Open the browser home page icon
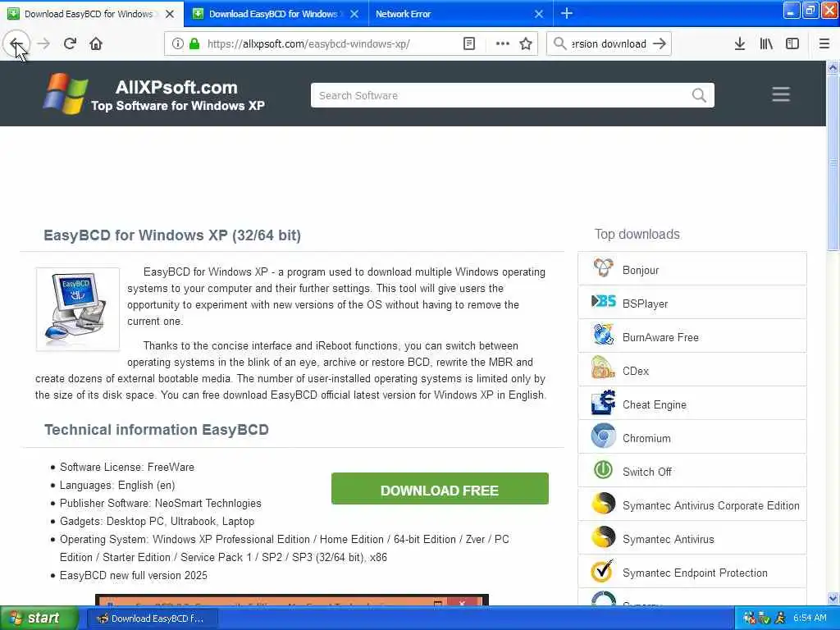 click(96, 43)
